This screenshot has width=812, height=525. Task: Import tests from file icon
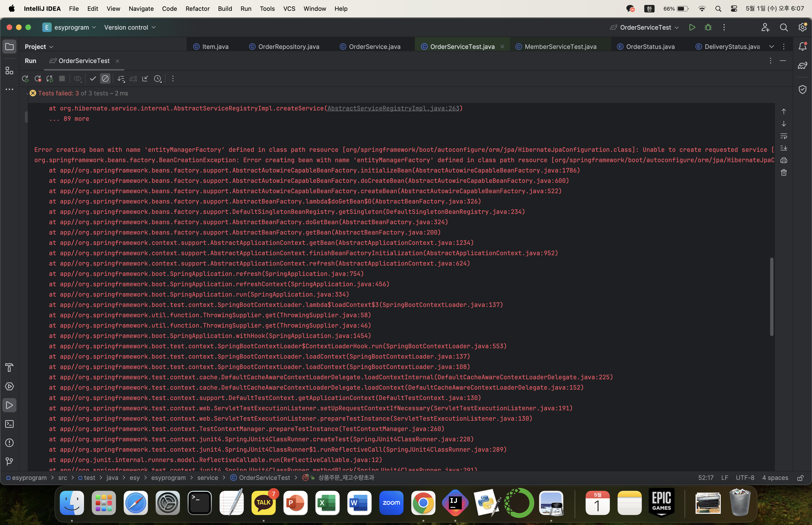coord(145,79)
